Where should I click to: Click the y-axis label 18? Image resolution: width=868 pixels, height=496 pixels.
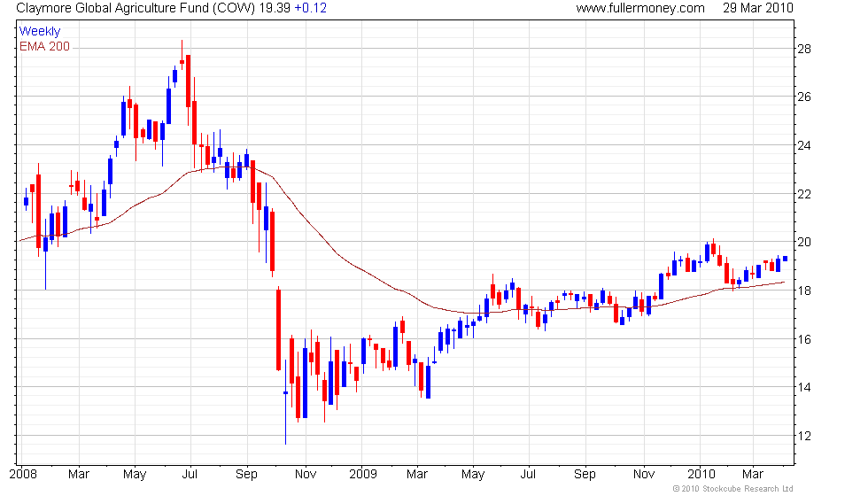pyautogui.click(x=804, y=291)
